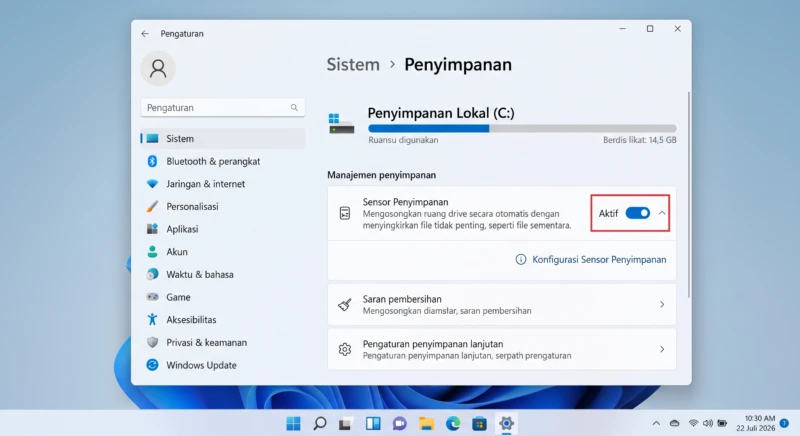Expand Pengaturan penyimpanan lanjutan chevron
800x436 pixels.
click(662, 349)
